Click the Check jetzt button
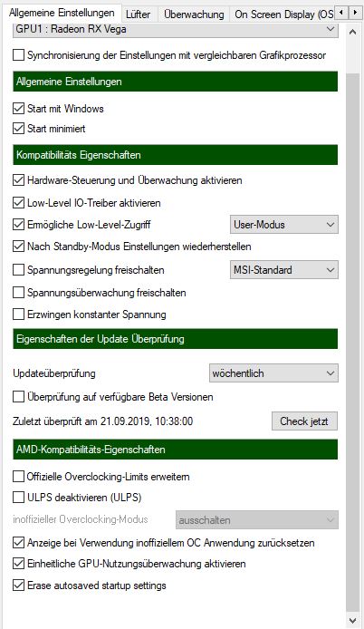Viewport: 364px width, 629px height. pos(304,421)
